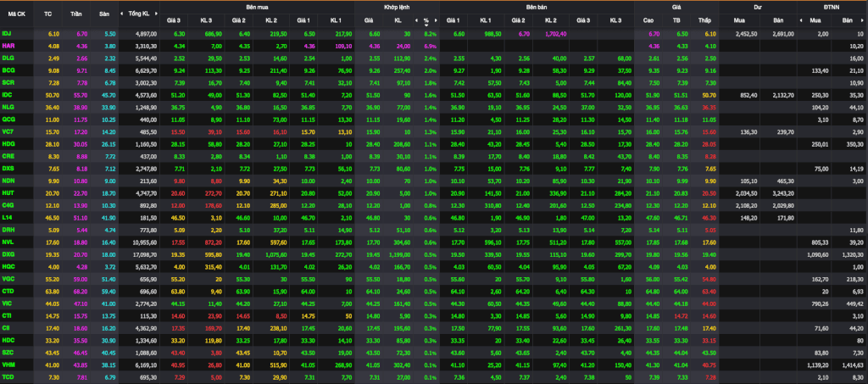Screen dimensions: 868x384
Task: Select stock ticker IDC
Action: [x=8, y=95]
